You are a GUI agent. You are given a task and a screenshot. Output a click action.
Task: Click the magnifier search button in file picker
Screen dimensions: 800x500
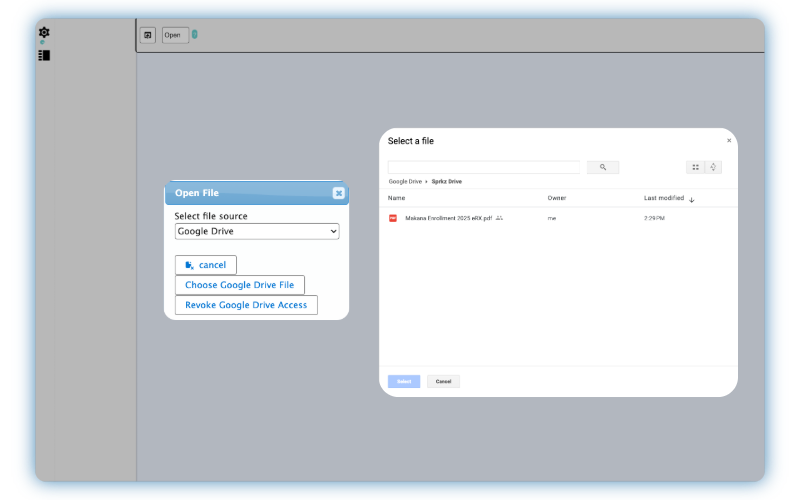pos(603,167)
